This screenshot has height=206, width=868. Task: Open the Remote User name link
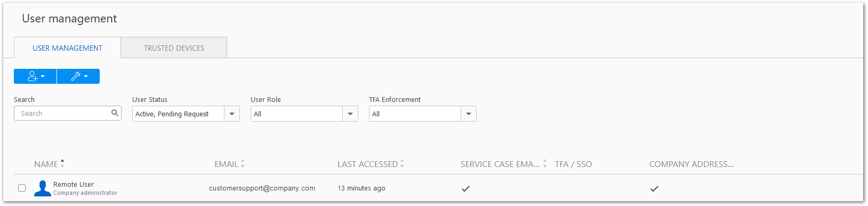tap(74, 184)
